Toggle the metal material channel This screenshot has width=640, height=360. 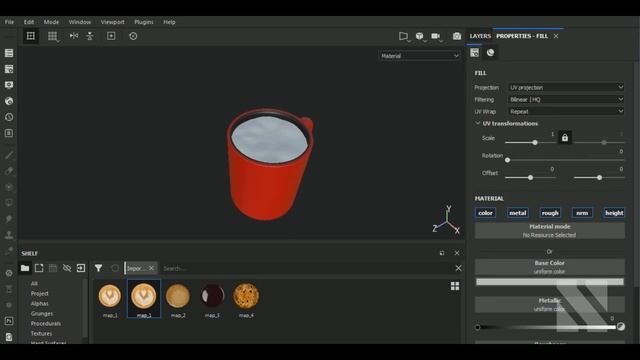(518, 213)
